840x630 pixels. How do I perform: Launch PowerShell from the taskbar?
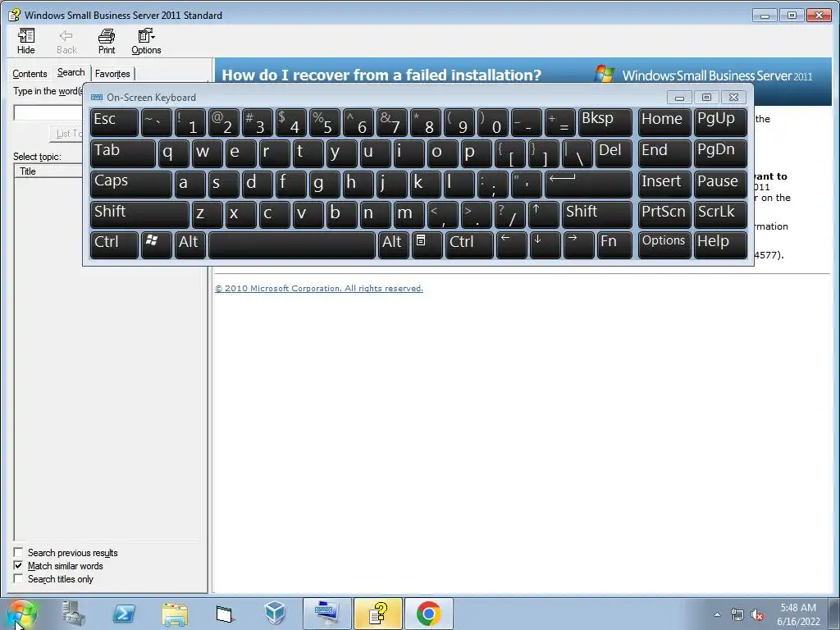click(x=124, y=614)
